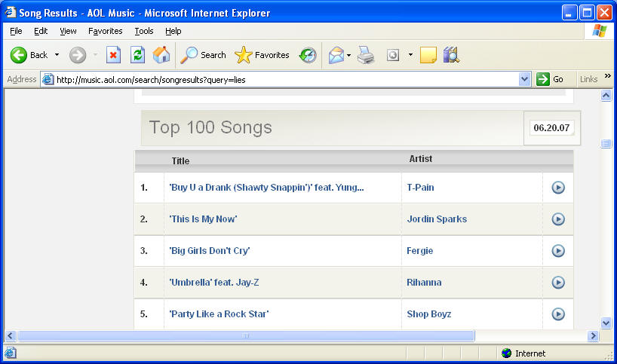This screenshot has height=364, width=617.
Task: Play the Jordin Sparks song
Action: click(558, 219)
